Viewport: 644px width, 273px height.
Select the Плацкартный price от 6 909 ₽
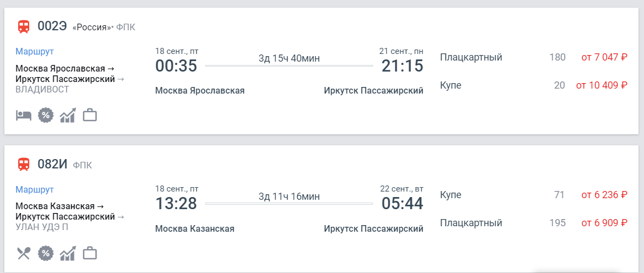(x=604, y=223)
